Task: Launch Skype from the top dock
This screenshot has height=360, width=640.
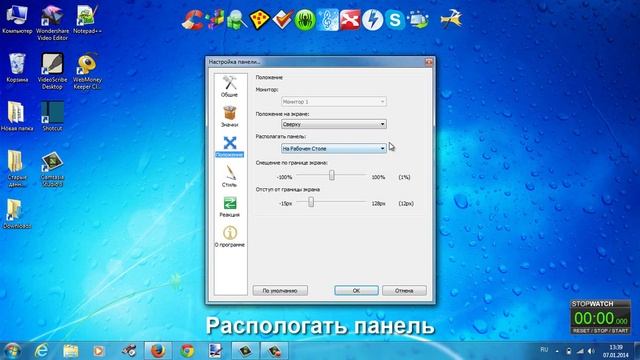Action: pos(395,20)
